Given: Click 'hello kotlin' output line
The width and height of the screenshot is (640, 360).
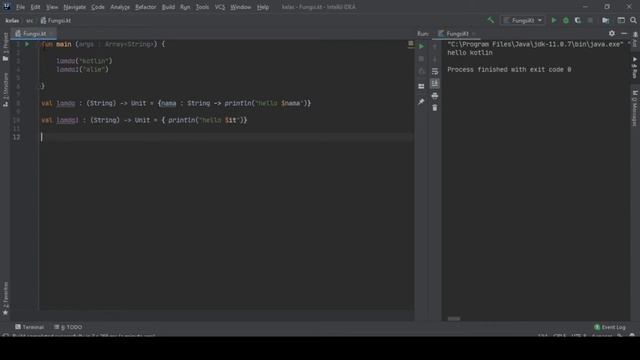Looking at the screenshot, I should point(470,53).
